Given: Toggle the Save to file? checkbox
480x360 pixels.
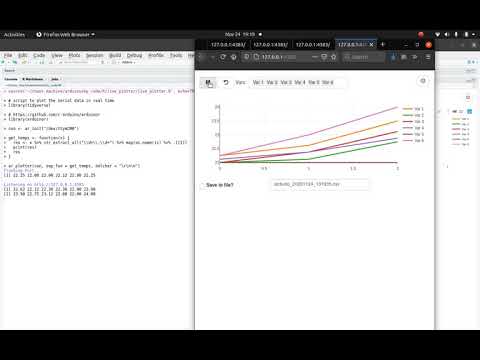Looking at the screenshot, I should pos(202,185).
